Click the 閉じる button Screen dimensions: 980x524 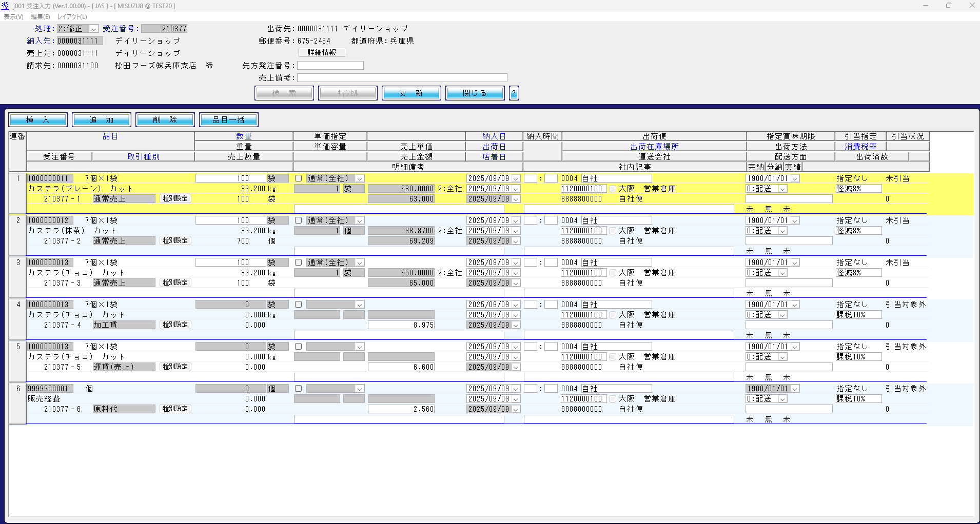[475, 93]
